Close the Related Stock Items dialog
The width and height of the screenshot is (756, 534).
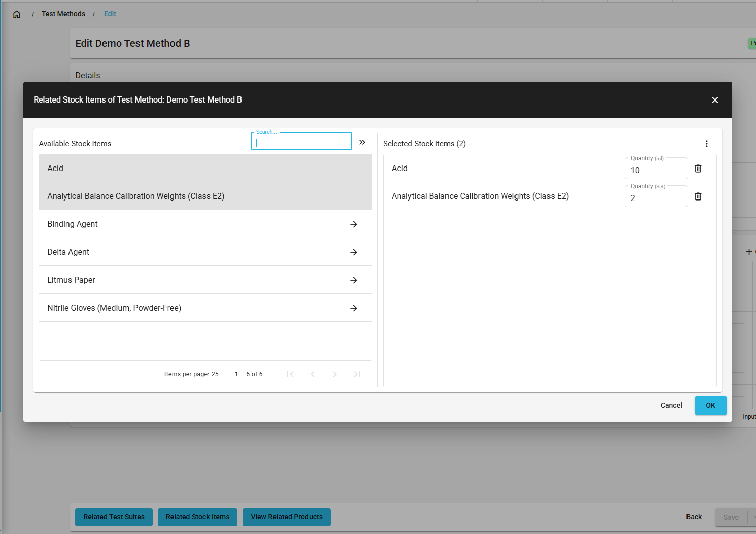715,100
